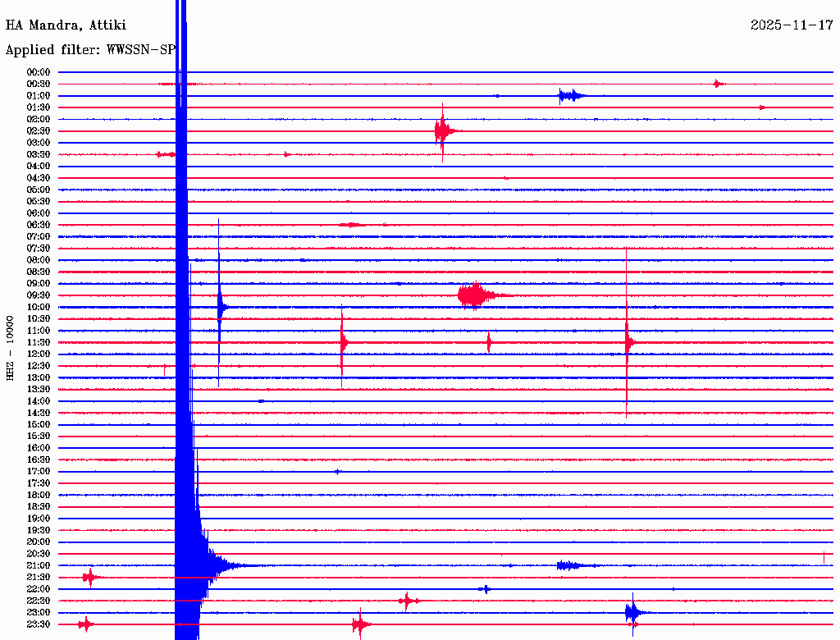The height and width of the screenshot is (640, 840).
Task: Select the 22:00 time label
Action: [x=39, y=589]
